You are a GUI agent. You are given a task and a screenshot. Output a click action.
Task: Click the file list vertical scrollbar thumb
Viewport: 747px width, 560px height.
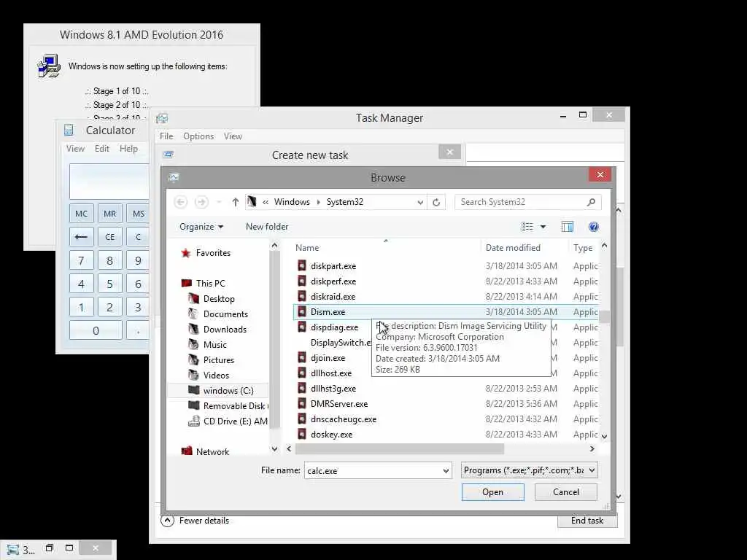(x=604, y=316)
